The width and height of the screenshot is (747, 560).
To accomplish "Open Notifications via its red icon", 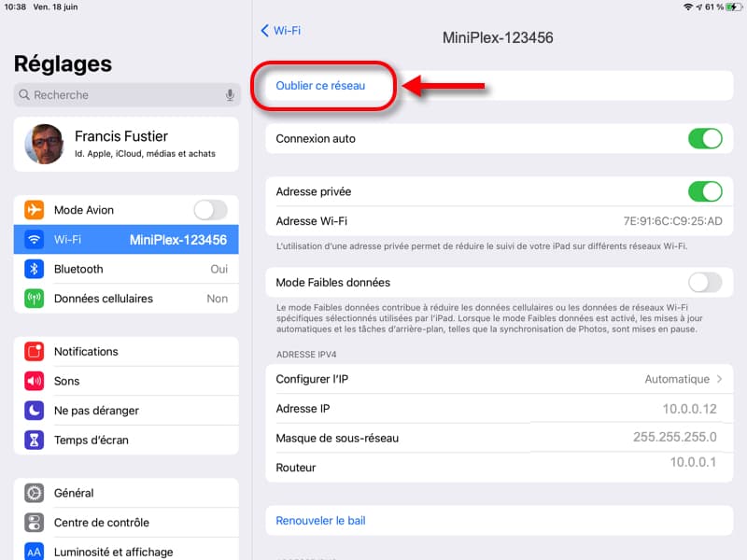I will (x=35, y=352).
